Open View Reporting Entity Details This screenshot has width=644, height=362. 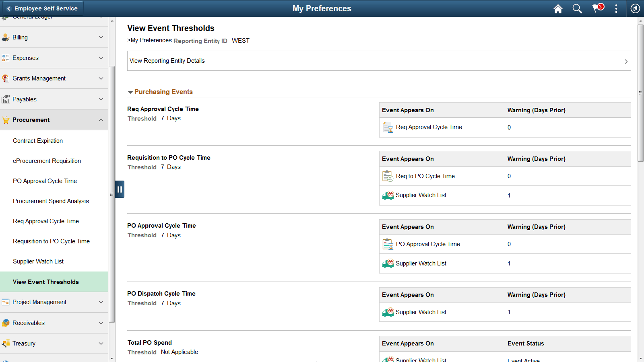coord(379,61)
